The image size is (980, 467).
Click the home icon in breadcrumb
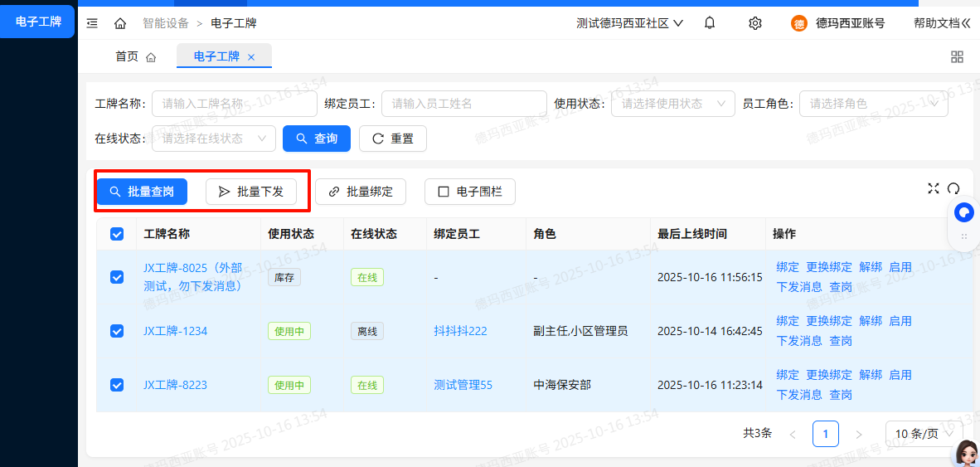120,23
